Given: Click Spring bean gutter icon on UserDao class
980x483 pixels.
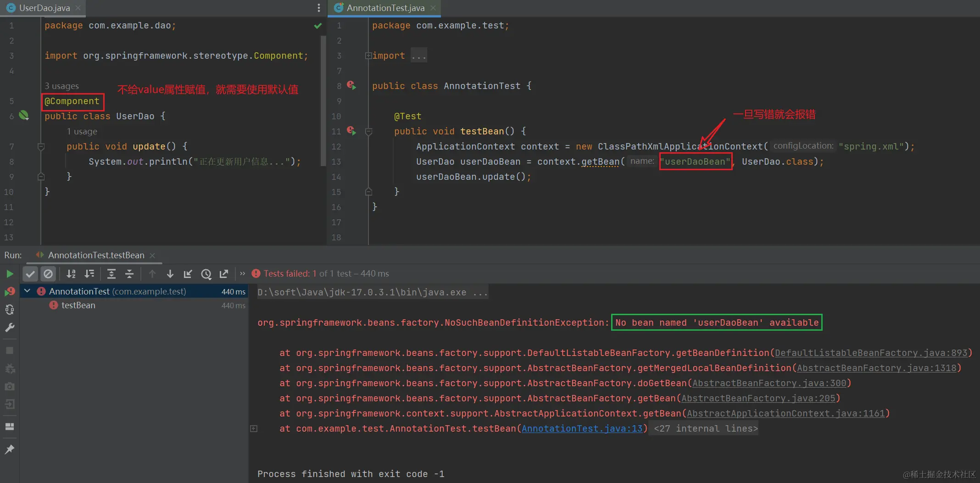Looking at the screenshot, I should point(24,116).
